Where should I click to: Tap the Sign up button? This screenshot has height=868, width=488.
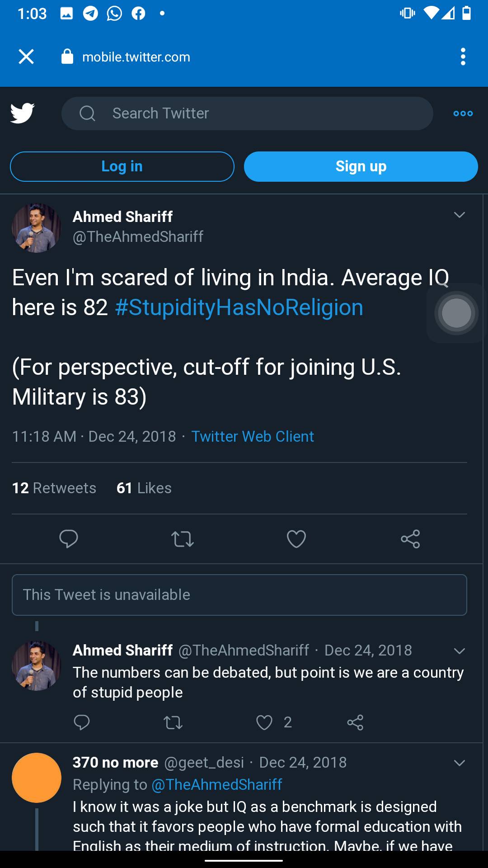coord(361,166)
